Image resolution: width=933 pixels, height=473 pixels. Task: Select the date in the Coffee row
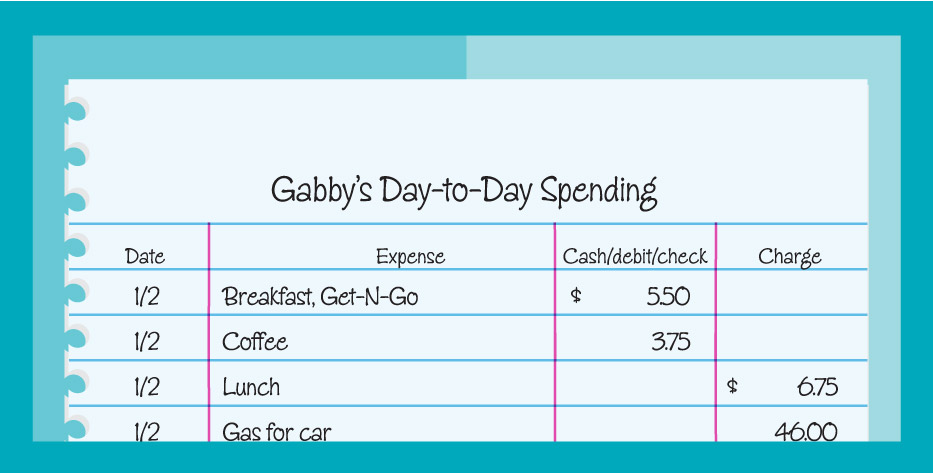pos(146,341)
